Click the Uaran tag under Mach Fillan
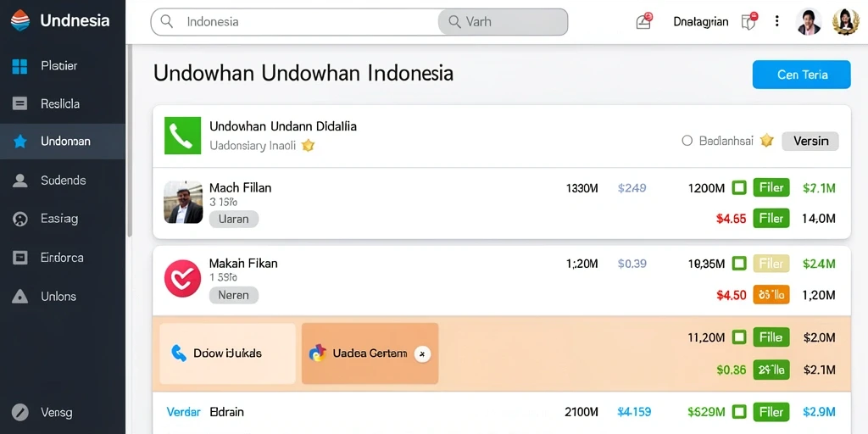The image size is (868, 434). pos(234,219)
